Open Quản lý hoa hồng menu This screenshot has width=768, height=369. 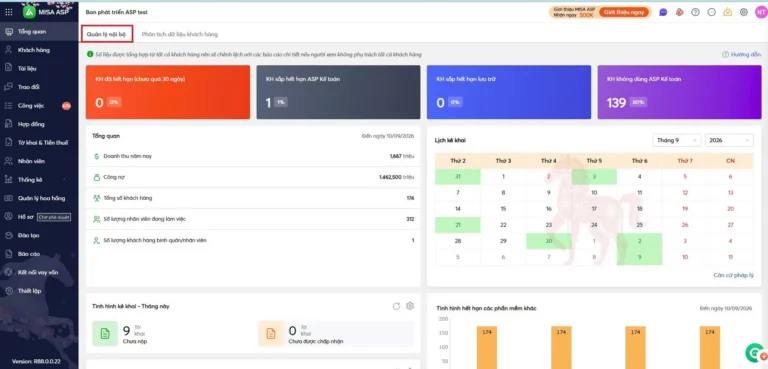coord(39,198)
